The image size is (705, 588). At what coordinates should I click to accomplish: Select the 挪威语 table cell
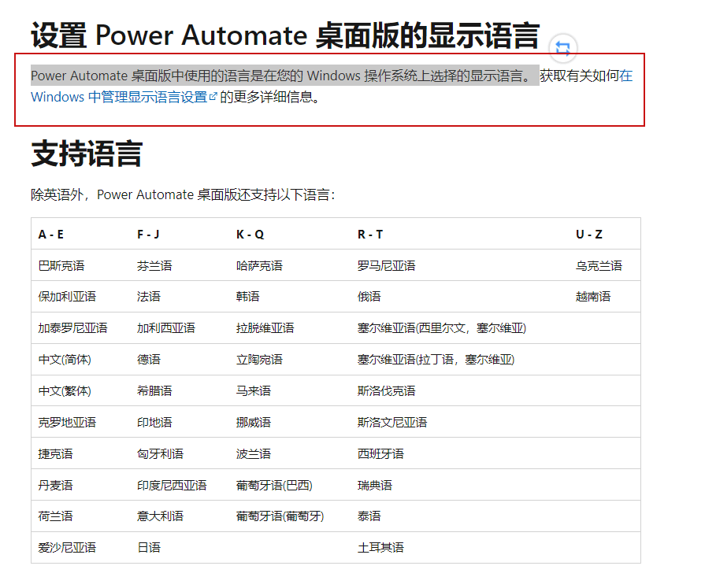[x=254, y=422]
